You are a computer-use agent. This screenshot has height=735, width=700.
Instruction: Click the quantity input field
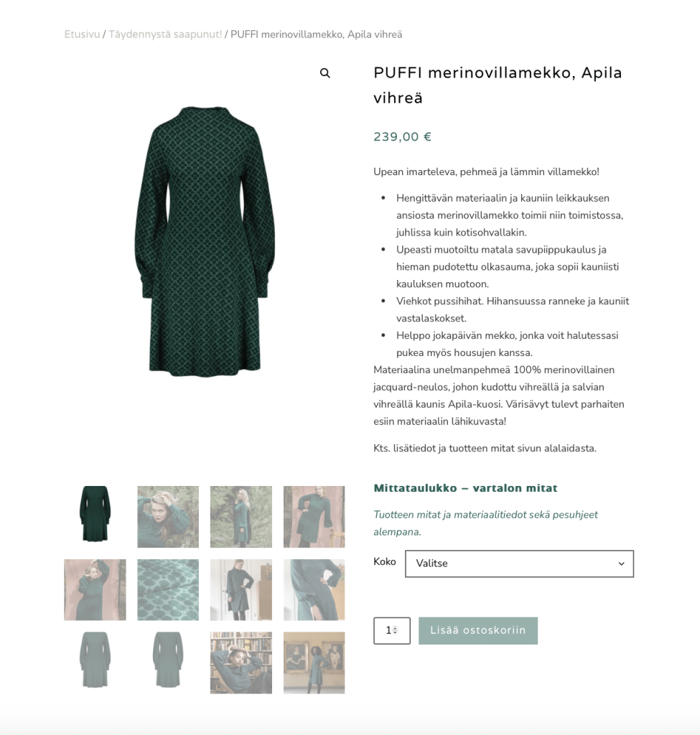click(391, 630)
